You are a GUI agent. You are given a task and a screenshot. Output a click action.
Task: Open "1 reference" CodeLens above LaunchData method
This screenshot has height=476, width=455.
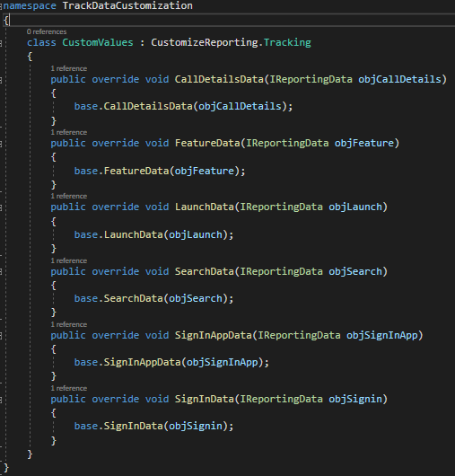(69, 196)
